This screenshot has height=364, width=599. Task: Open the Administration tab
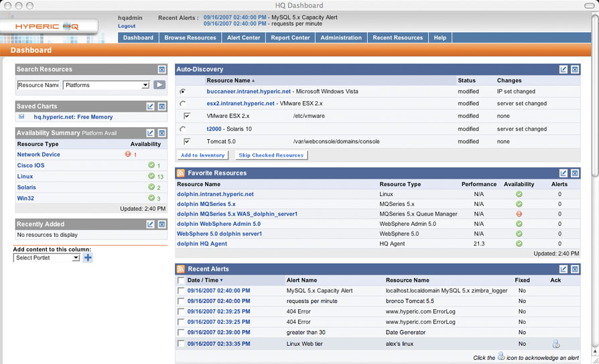(x=341, y=37)
